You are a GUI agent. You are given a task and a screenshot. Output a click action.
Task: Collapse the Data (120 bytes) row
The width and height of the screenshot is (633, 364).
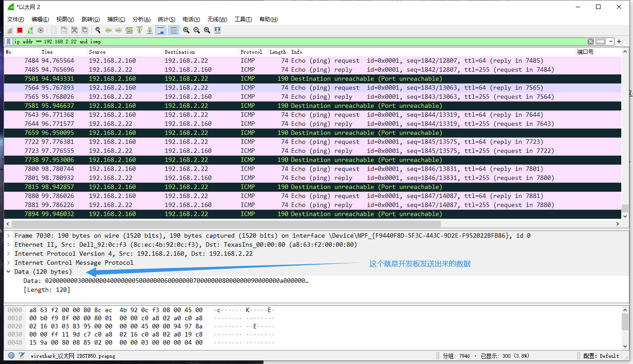[x=9, y=272]
